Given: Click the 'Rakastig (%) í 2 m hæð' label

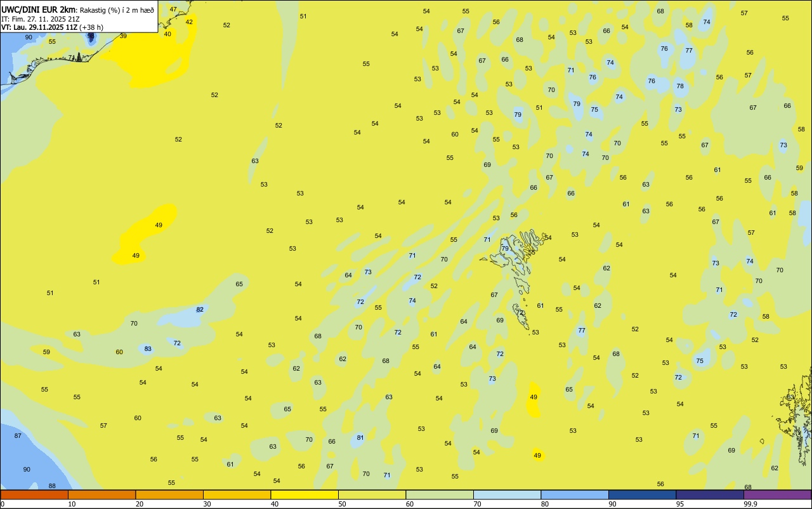Looking at the screenshot, I should [117, 10].
